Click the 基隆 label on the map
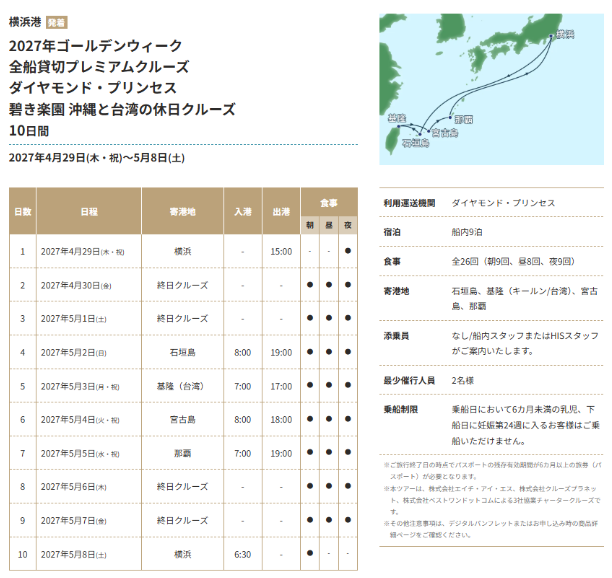612x578 pixels. (x=397, y=118)
